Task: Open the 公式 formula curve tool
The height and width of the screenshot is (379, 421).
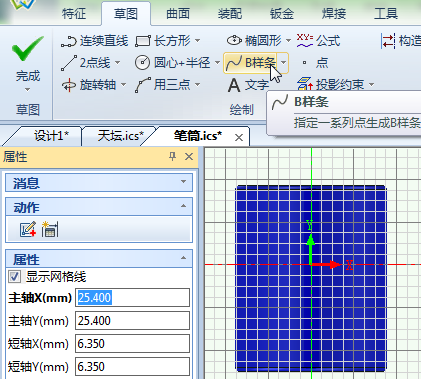Action: point(318,41)
